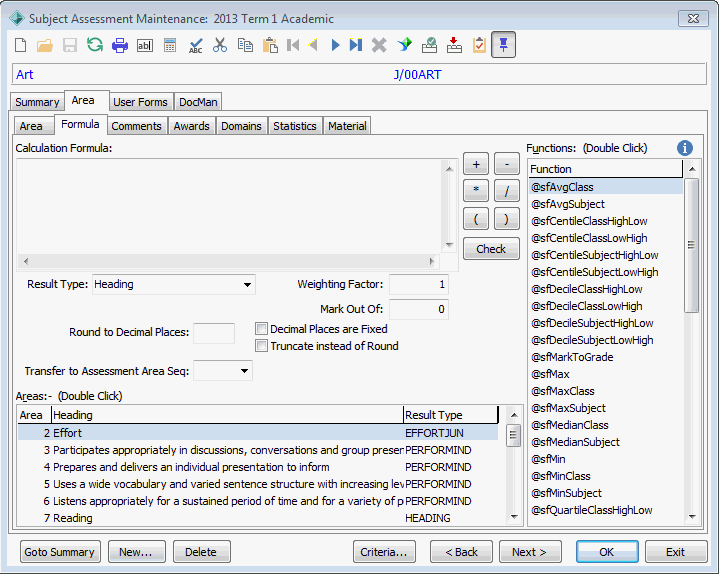
Task: Click the 'abl' text field icon
Action: pos(145,45)
